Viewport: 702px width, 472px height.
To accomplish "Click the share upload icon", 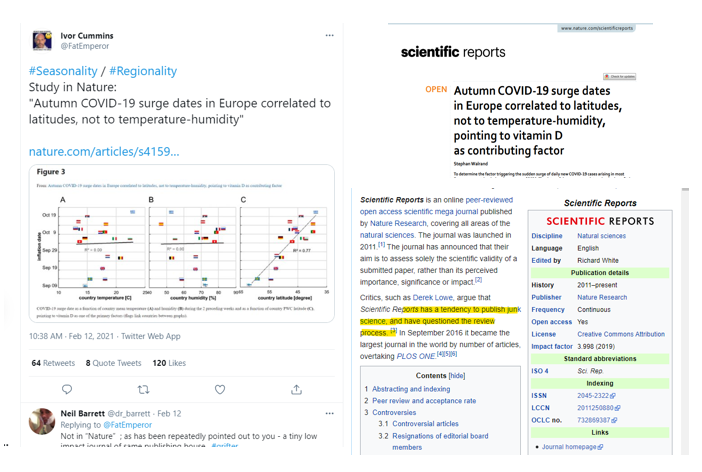I will point(296,390).
